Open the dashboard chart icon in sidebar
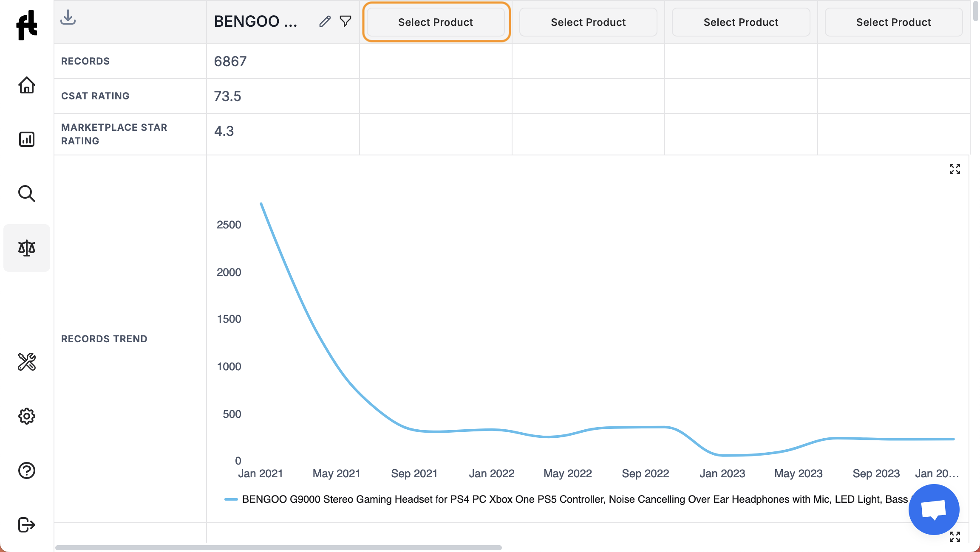980x552 pixels. [27, 139]
